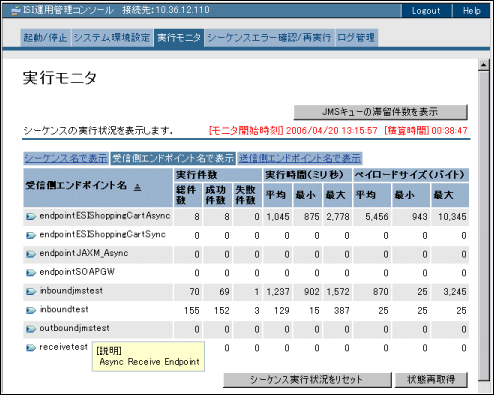Screen dimensions: 494x395
Task: Click the value 5,456 average payload
Action: click(377, 217)
